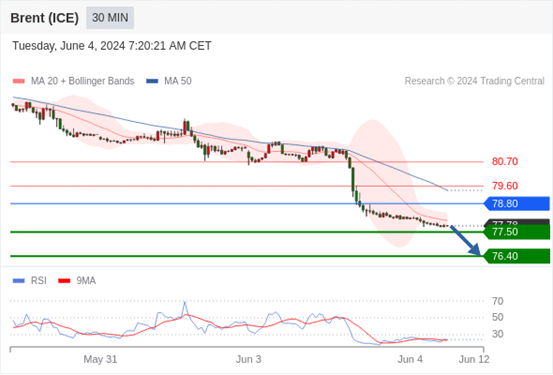Click the Jun 3 date axis label
Image resolution: width=553 pixels, height=375 pixels.
pos(249,359)
